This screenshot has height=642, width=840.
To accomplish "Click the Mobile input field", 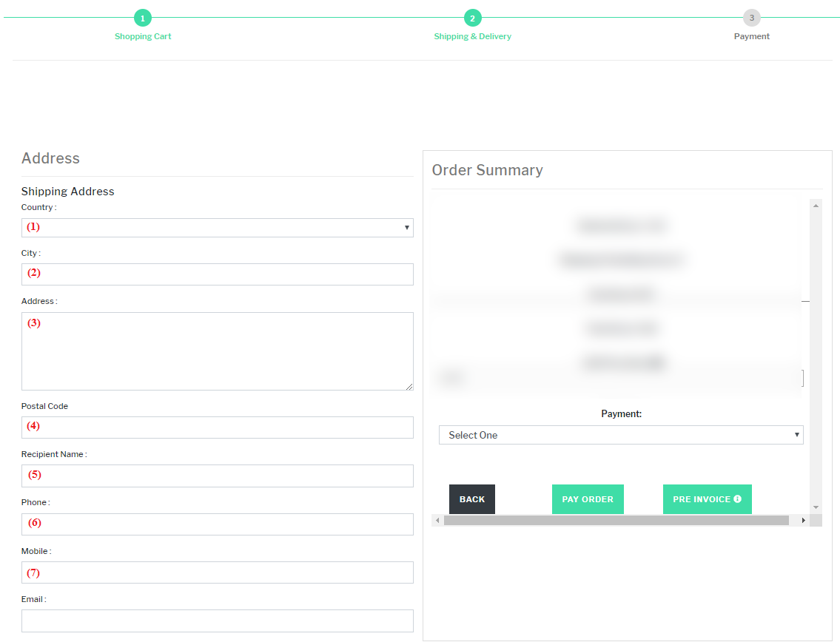I will coord(217,572).
